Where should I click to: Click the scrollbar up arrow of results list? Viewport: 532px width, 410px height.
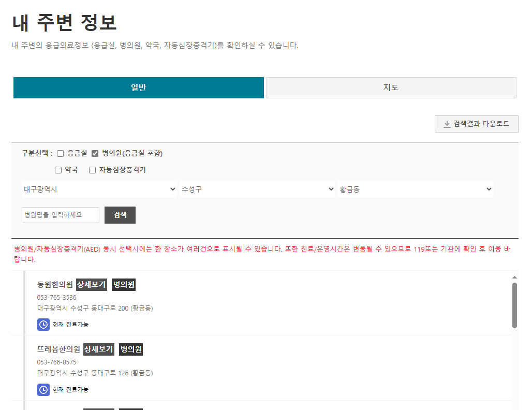[x=514, y=277]
